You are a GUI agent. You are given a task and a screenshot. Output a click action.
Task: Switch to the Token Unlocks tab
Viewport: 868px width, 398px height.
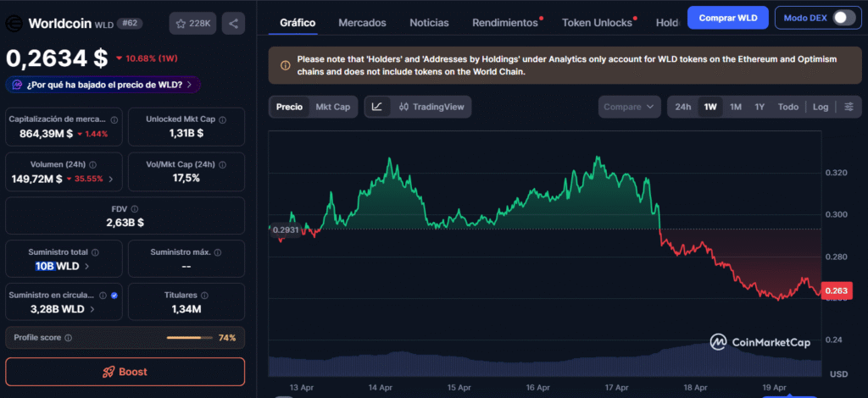click(x=597, y=23)
